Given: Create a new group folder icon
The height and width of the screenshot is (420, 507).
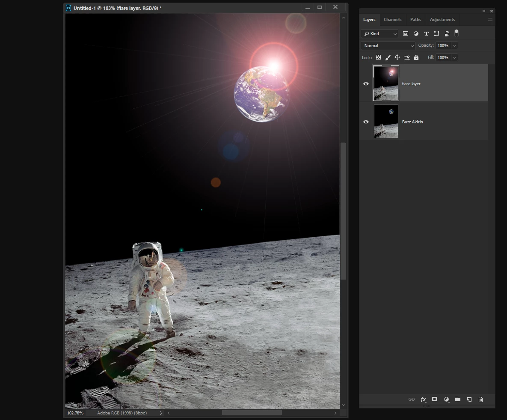Looking at the screenshot, I should [x=457, y=399].
